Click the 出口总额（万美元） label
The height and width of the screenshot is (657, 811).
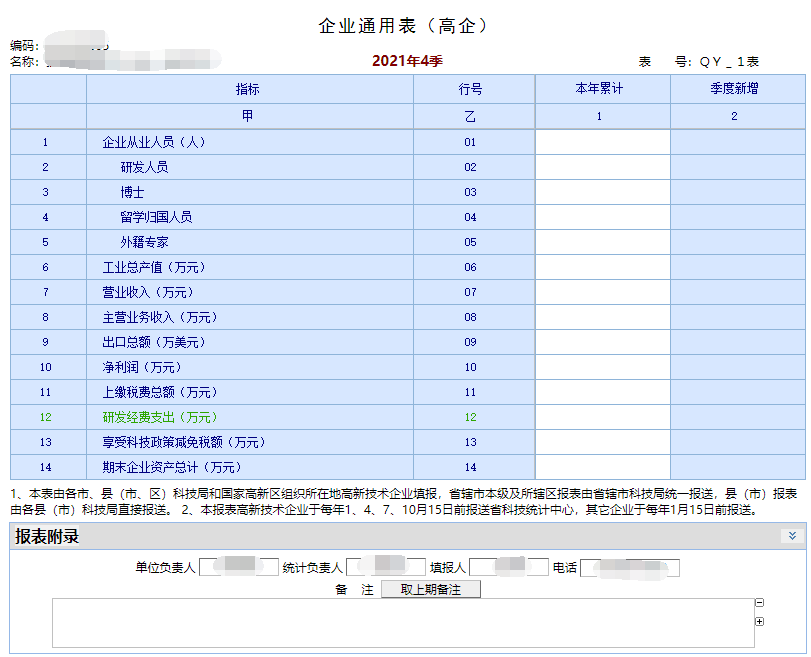point(154,342)
